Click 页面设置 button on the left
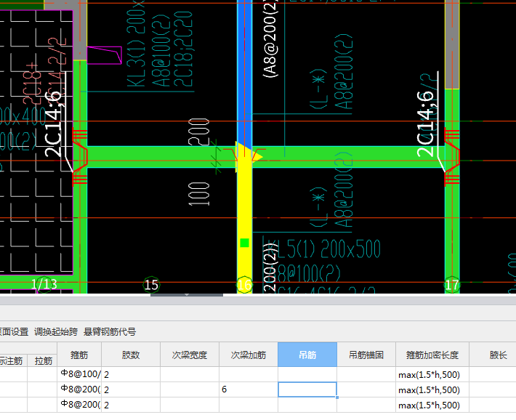This screenshot has width=516, height=420. 14,332
